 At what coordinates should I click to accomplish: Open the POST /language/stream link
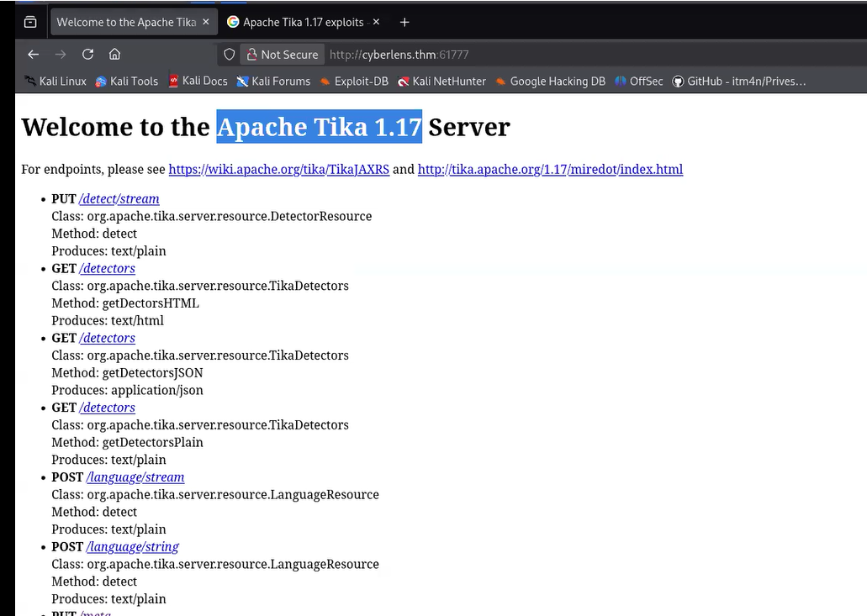pyautogui.click(x=135, y=477)
